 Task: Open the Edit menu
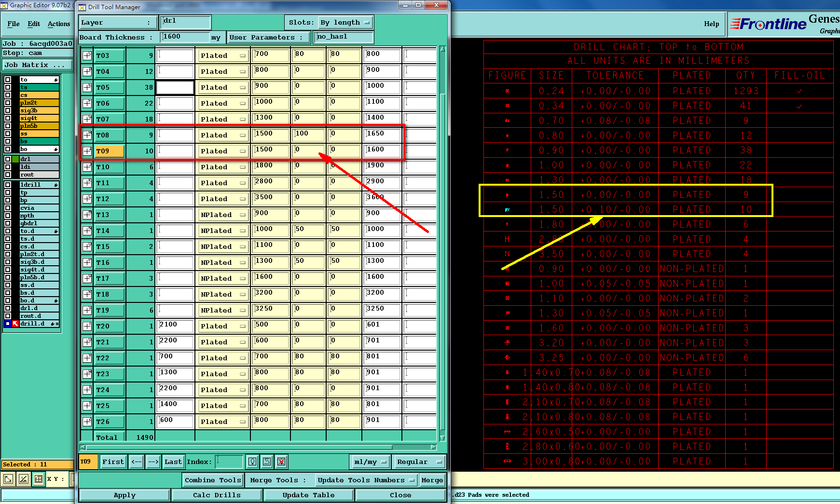coord(34,24)
